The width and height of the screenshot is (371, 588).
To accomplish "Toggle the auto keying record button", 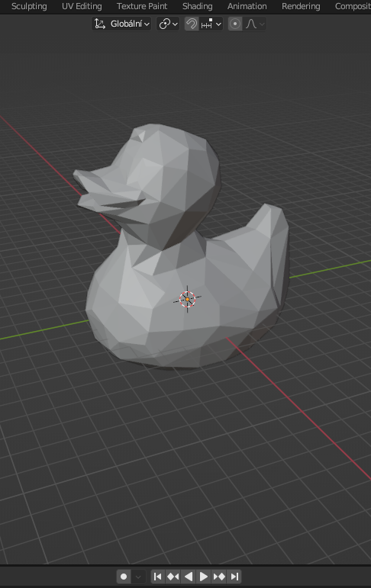I will [124, 577].
